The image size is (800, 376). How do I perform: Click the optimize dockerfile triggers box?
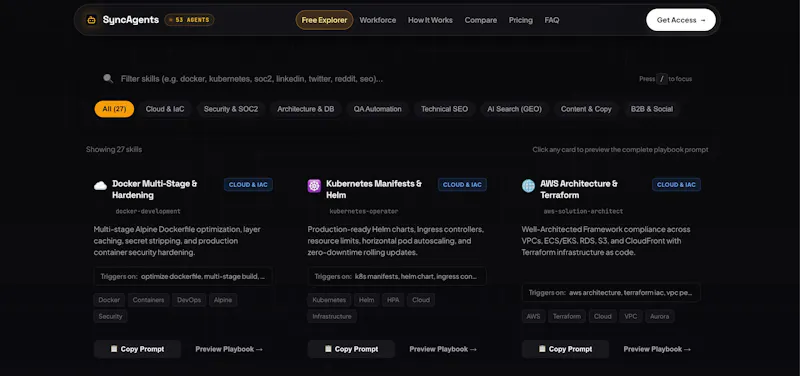[x=183, y=277]
